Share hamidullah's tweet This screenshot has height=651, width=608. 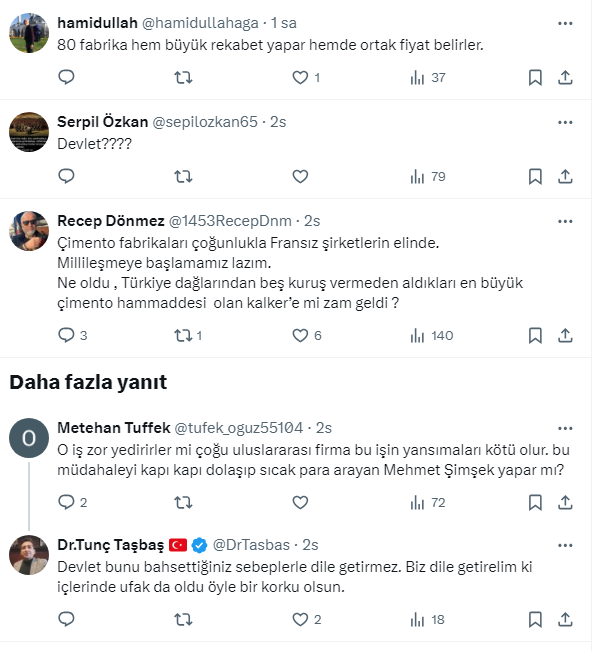564,77
